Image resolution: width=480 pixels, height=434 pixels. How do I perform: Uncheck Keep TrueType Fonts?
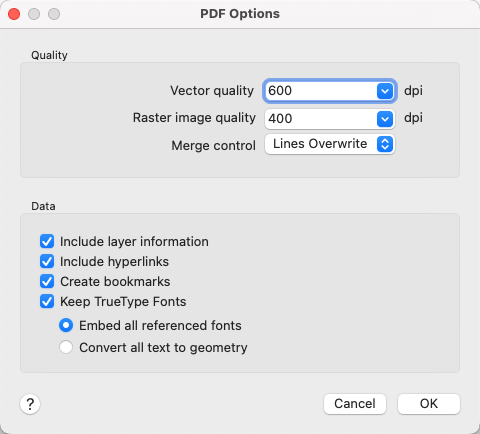pos(47,301)
